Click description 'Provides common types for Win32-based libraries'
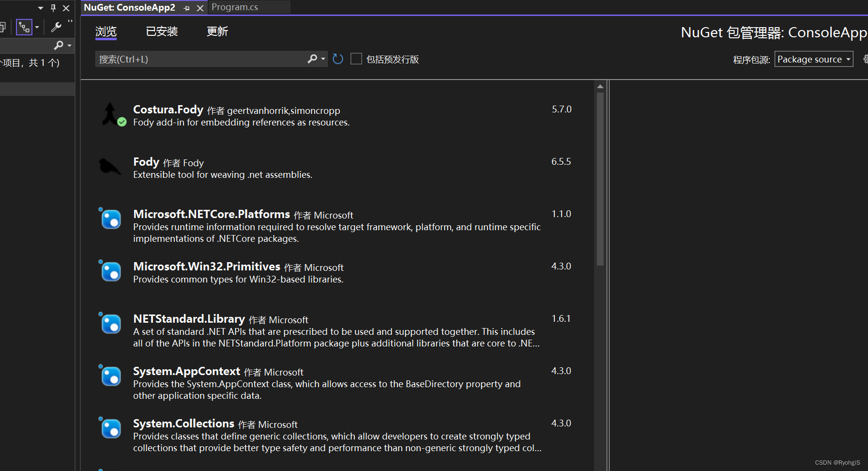868x471 pixels. [x=238, y=280]
